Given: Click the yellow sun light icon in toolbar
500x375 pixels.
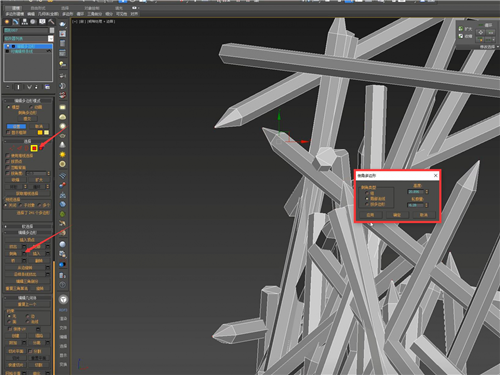Looking at the screenshot, I should tap(62, 154).
